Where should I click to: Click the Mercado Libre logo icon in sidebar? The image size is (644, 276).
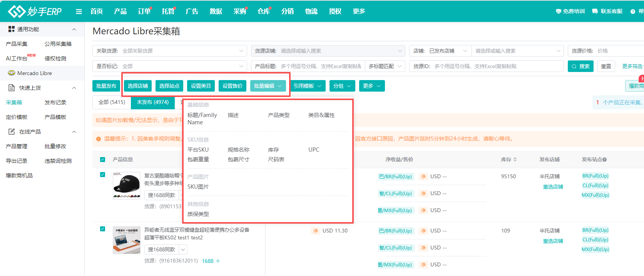pyautogui.click(x=12, y=73)
